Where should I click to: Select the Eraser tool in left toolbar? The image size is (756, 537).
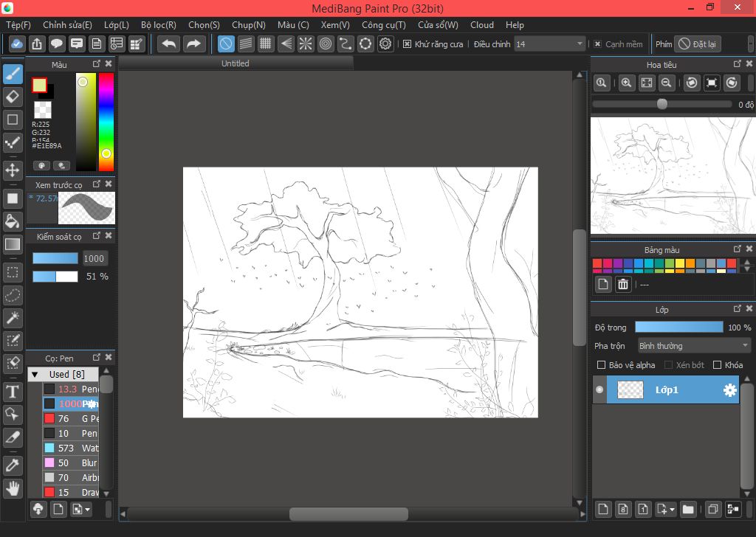(x=13, y=97)
